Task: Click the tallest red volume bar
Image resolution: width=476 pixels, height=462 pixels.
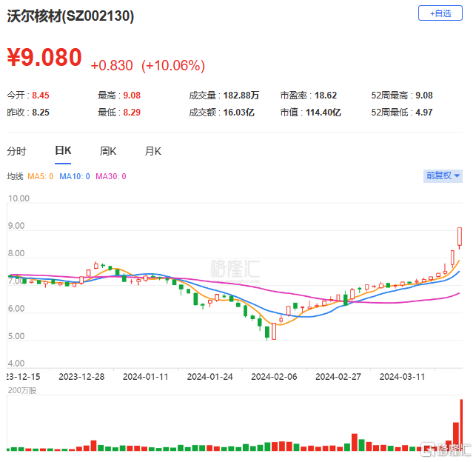Action: [x=461, y=425]
